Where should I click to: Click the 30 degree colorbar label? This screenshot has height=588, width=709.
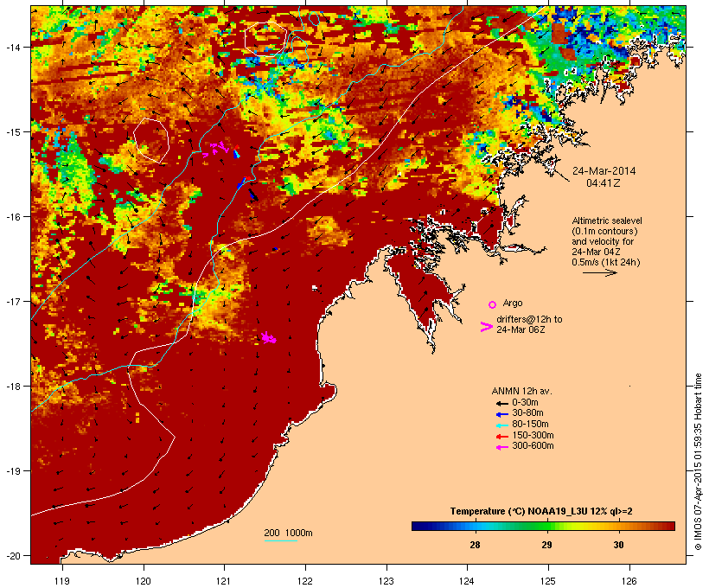pos(618,545)
